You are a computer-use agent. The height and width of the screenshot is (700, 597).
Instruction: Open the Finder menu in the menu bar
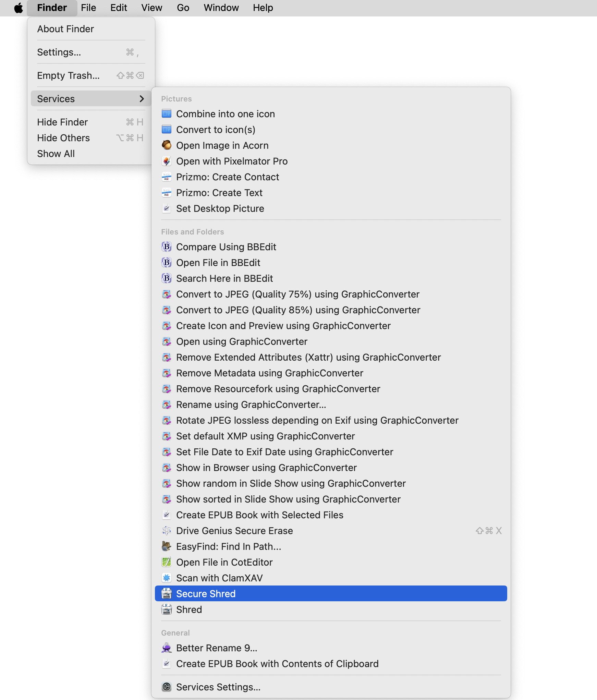[52, 8]
